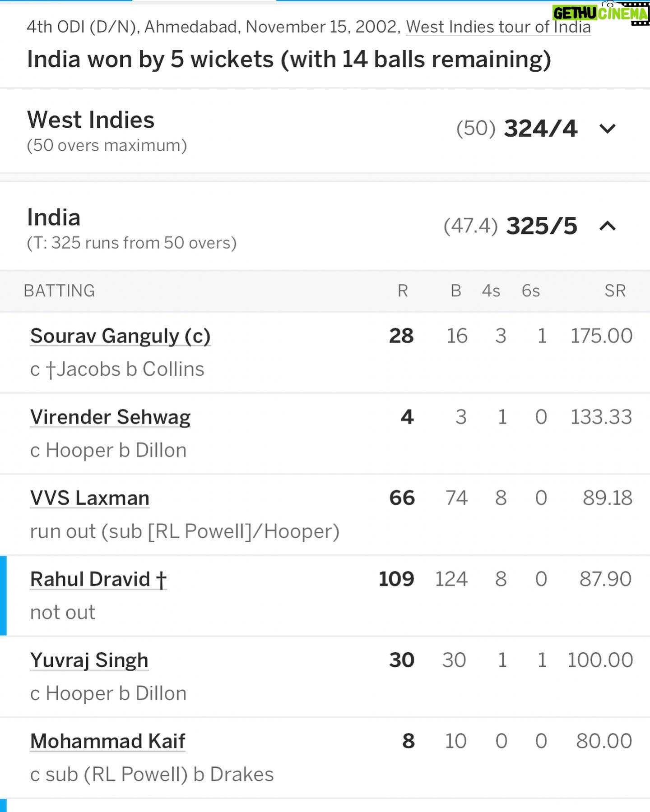The height and width of the screenshot is (812, 650).
Task: Select the West Indies innings header
Action: point(325,131)
